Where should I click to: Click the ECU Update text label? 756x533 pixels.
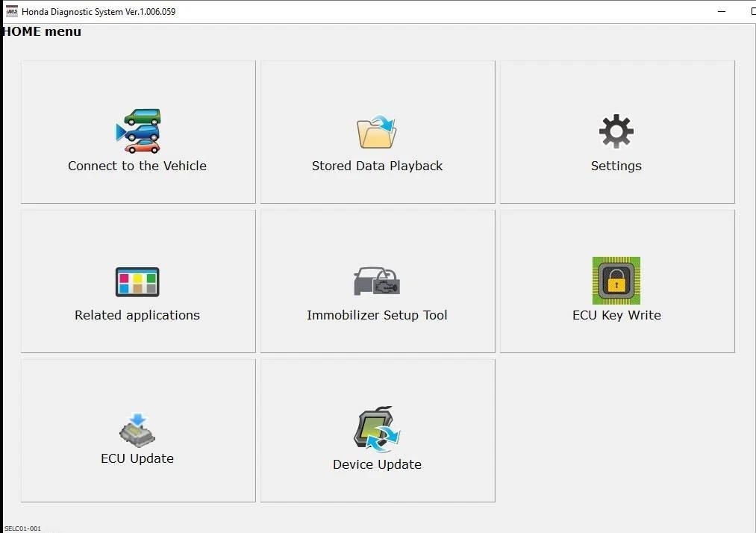[x=137, y=458]
